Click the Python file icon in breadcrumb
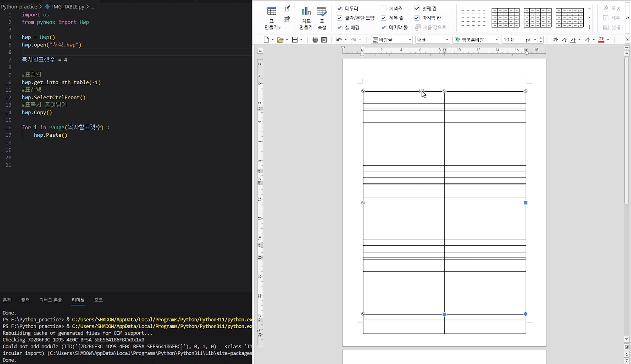Image resolution: width=631 pixels, height=364 pixels. [x=47, y=7]
